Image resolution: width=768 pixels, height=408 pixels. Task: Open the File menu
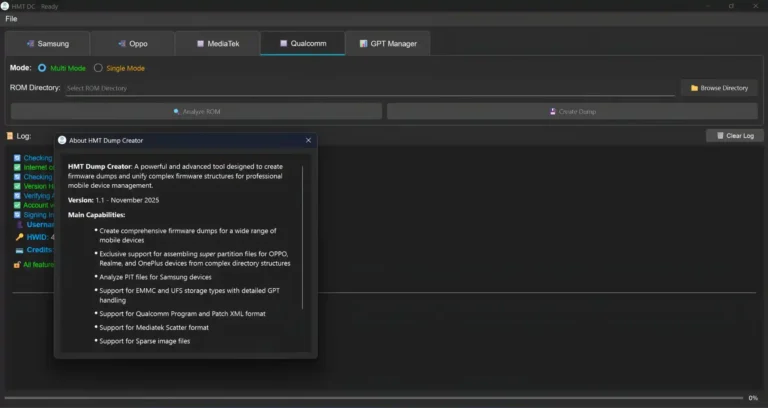tap(12, 19)
